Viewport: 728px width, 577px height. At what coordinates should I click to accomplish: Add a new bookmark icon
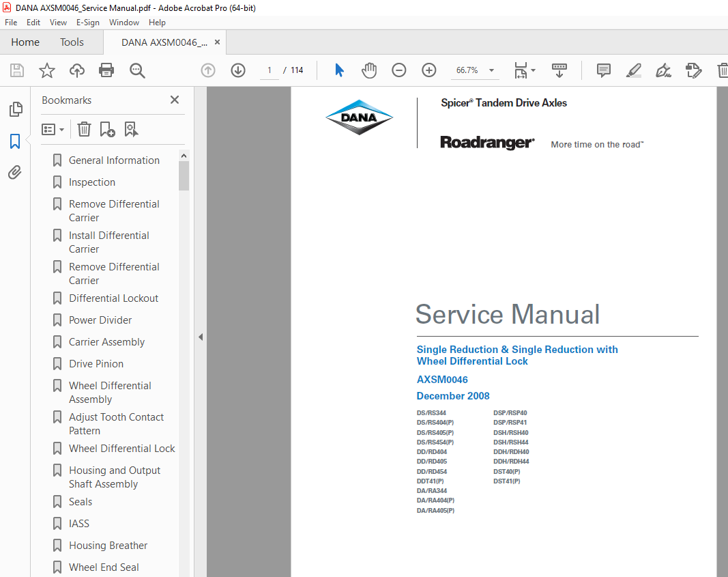coord(107,129)
